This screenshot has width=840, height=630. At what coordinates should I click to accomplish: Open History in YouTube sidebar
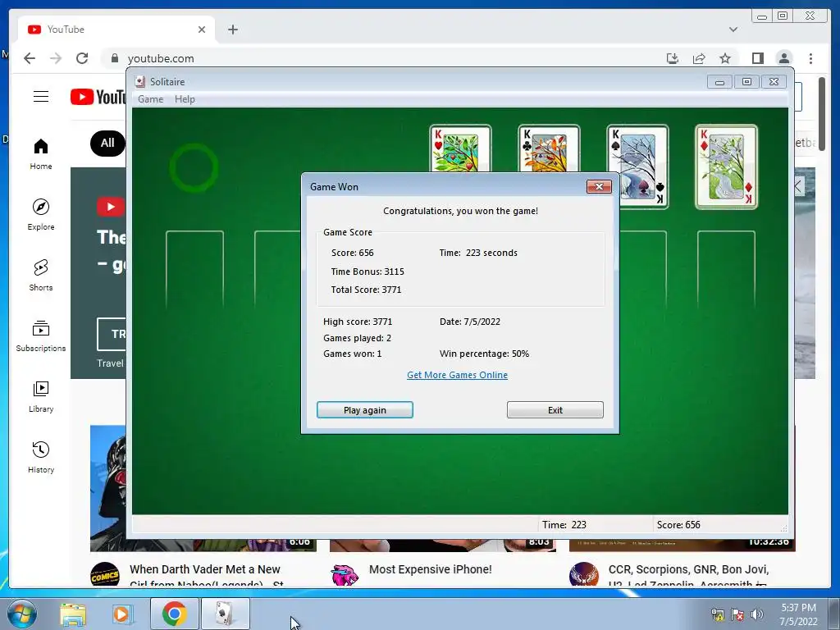(41, 457)
